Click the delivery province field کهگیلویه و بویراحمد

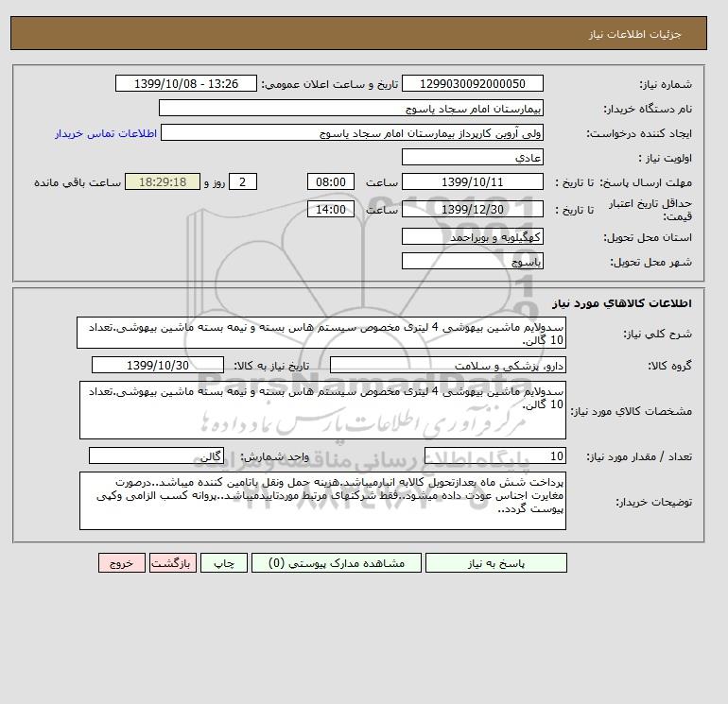[472, 236]
